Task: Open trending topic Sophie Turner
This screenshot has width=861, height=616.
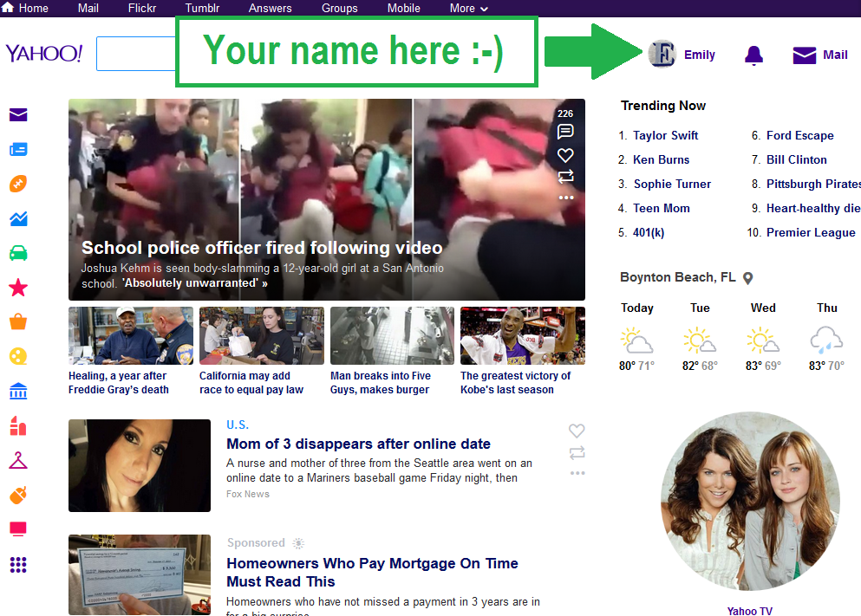Action: pos(672,184)
